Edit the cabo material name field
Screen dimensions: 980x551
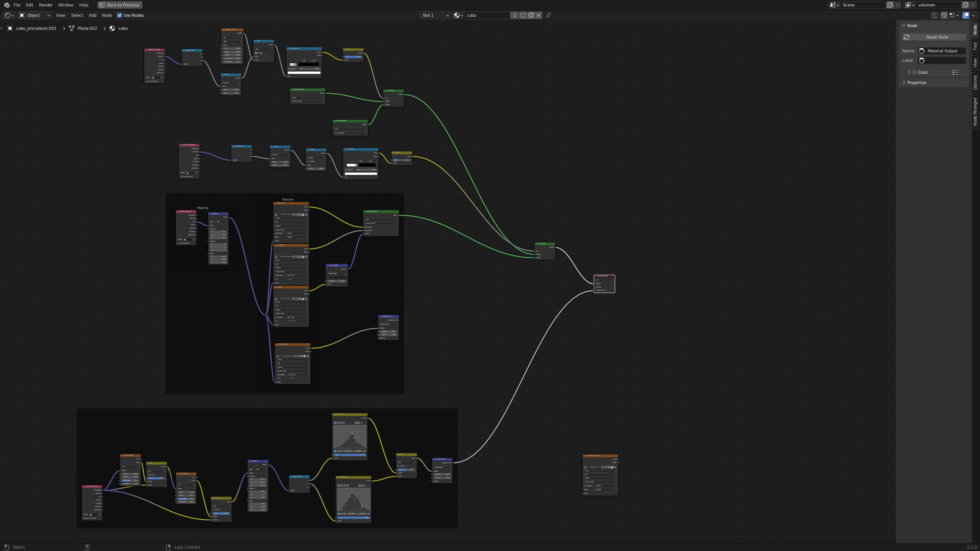(487, 15)
